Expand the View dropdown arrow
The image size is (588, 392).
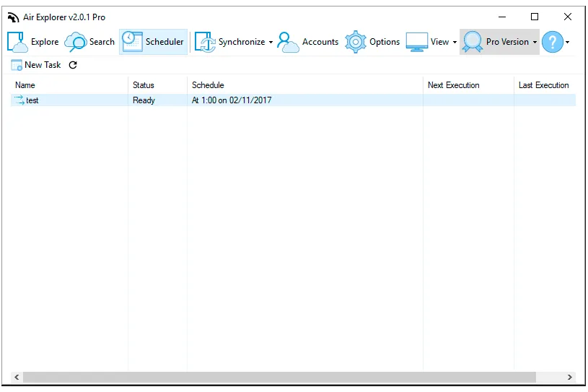[x=455, y=42]
